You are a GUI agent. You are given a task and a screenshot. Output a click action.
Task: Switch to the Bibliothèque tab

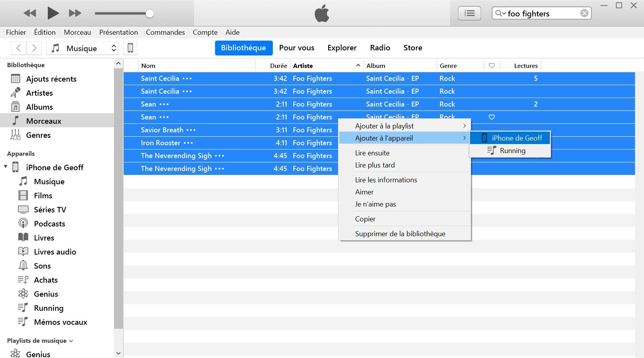244,48
